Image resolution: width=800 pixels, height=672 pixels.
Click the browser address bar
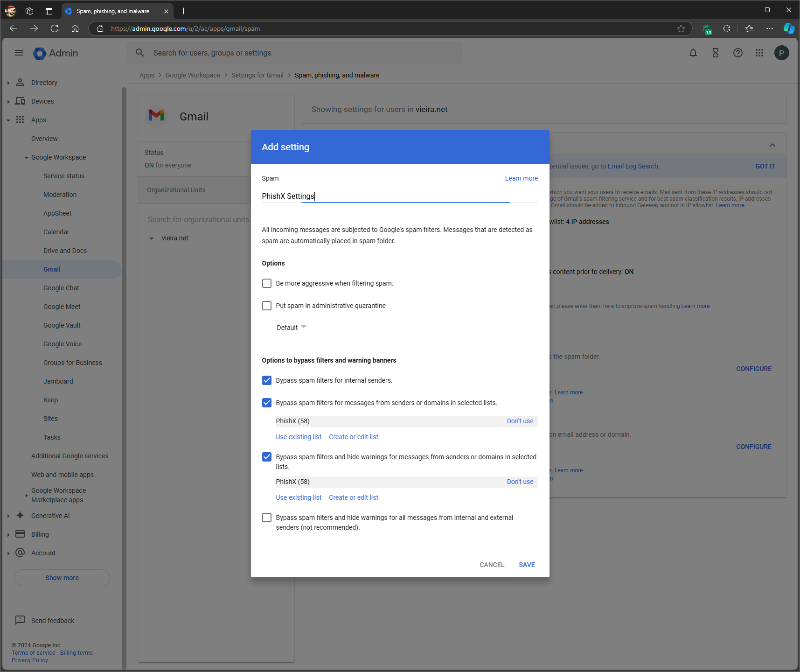pyautogui.click(x=390, y=28)
